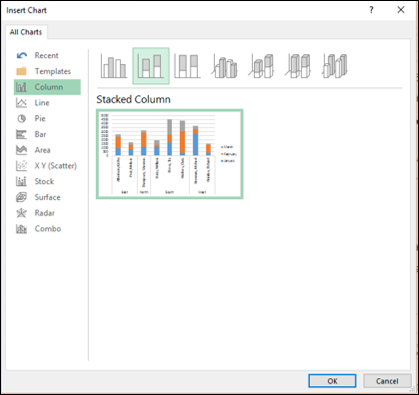
Task: Choose the 100% Stacked Column subtype icon
Action: coord(187,66)
